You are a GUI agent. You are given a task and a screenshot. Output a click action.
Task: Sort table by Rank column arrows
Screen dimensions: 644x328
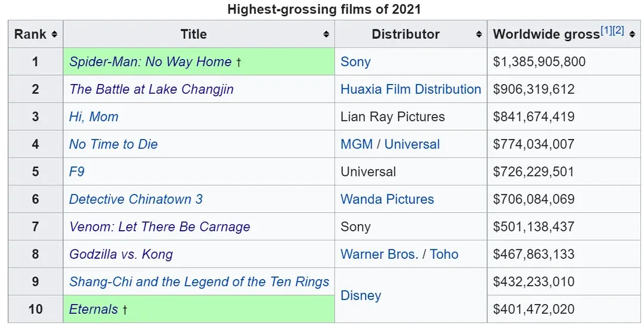coord(54,35)
